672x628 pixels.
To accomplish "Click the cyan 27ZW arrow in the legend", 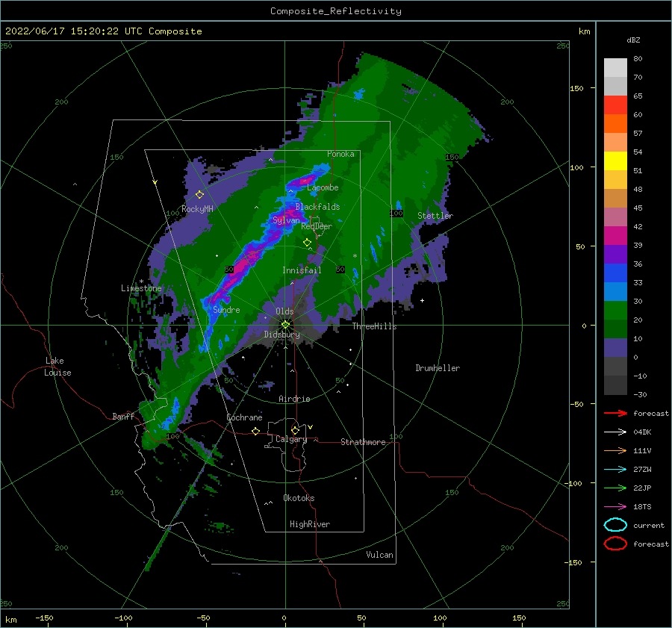I will point(615,470).
